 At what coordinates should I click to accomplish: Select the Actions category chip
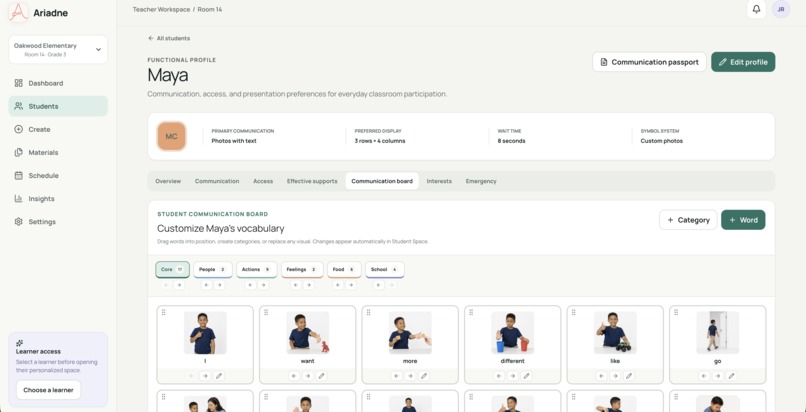[x=257, y=269]
